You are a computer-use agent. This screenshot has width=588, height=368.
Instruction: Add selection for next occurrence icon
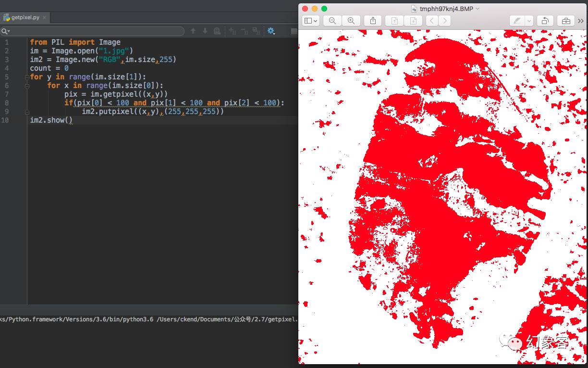pos(233,31)
